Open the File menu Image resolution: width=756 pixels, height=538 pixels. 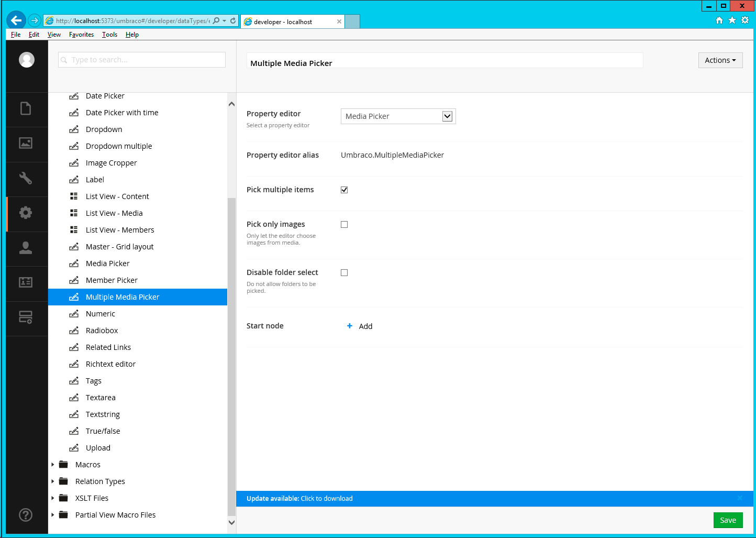click(x=16, y=35)
